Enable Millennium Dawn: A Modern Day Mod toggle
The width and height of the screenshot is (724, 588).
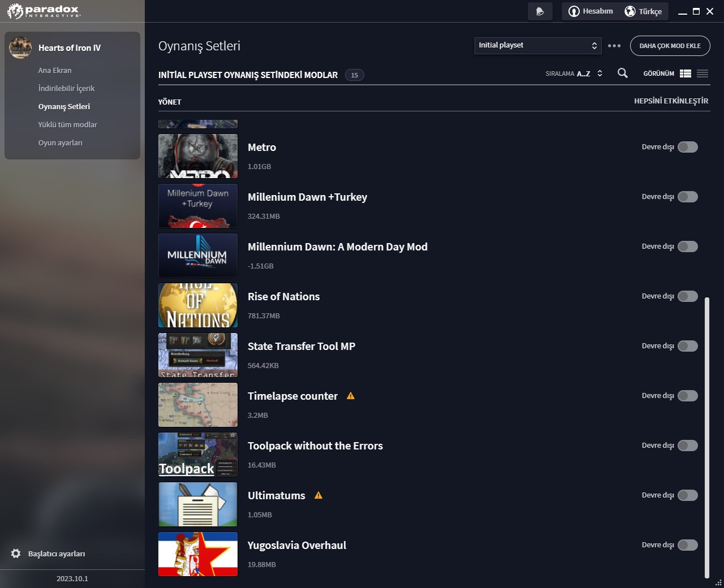coord(688,247)
